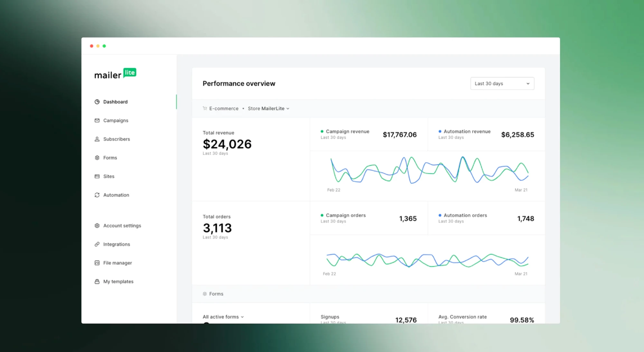Viewport: 644px width, 352px height.
Task: Click the Subscribers person icon
Action: click(x=97, y=139)
